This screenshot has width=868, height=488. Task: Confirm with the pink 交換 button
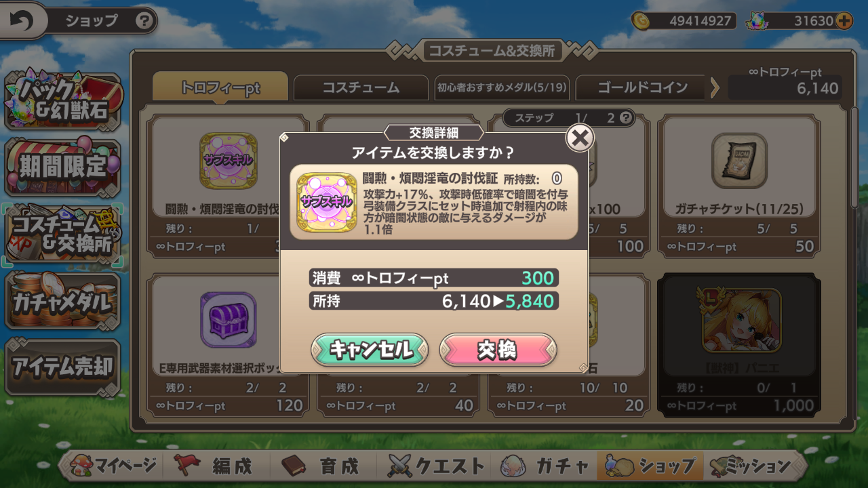498,350
